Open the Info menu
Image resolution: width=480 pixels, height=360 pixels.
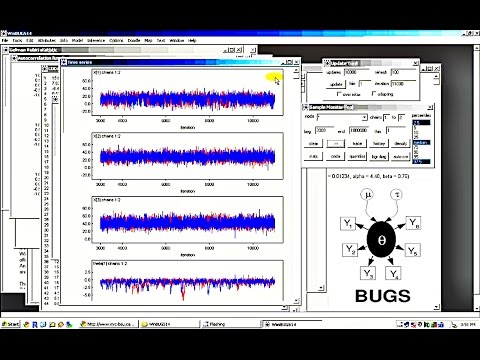click(x=64, y=40)
